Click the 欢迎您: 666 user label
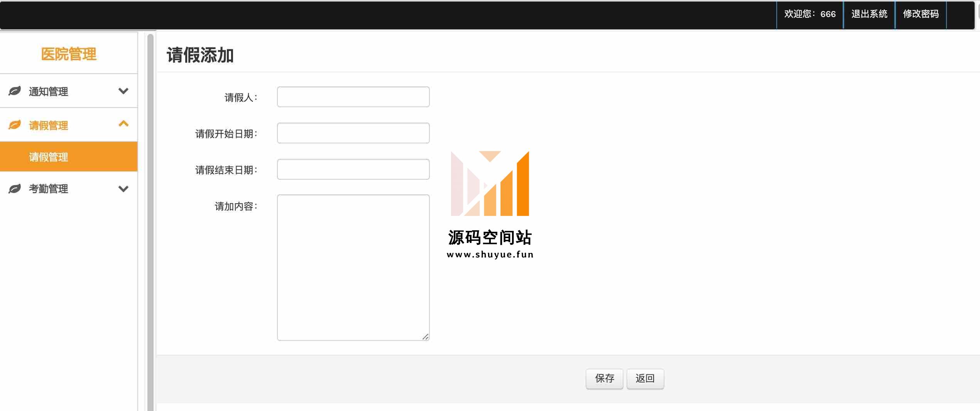This screenshot has height=411, width=980. pyautogui.click(x=810, y=14)
